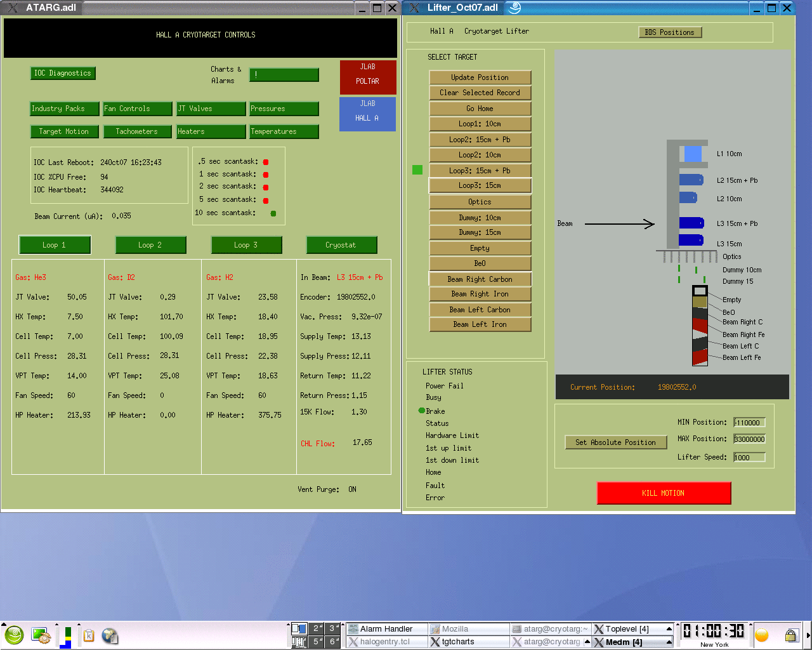Open the Industry Packs menu button
The height and width of the screenshot is (650, 812).
click(65, 109)
